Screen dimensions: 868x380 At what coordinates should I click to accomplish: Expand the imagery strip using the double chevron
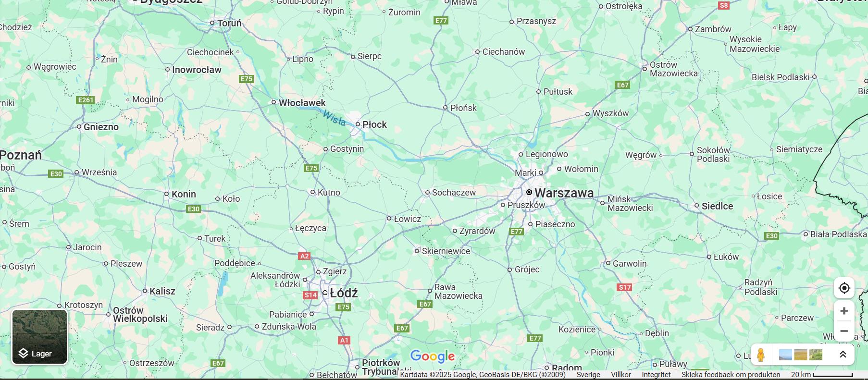tap(843, 355)
